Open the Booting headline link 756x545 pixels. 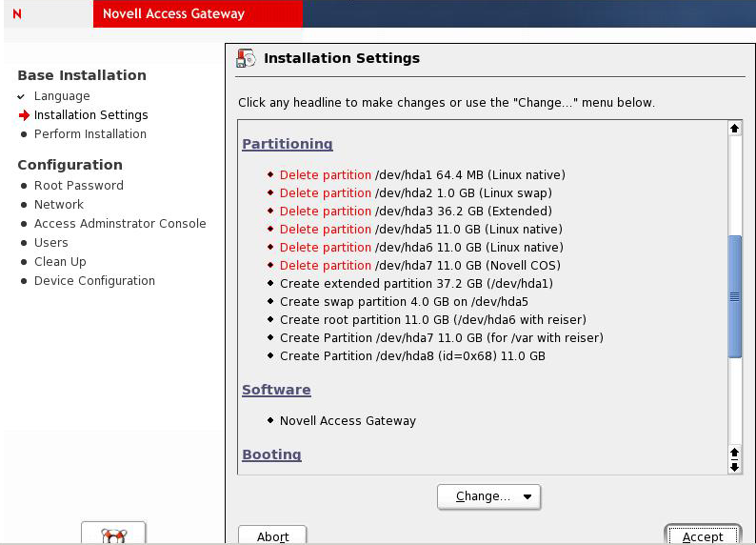[x=271, y=454]
